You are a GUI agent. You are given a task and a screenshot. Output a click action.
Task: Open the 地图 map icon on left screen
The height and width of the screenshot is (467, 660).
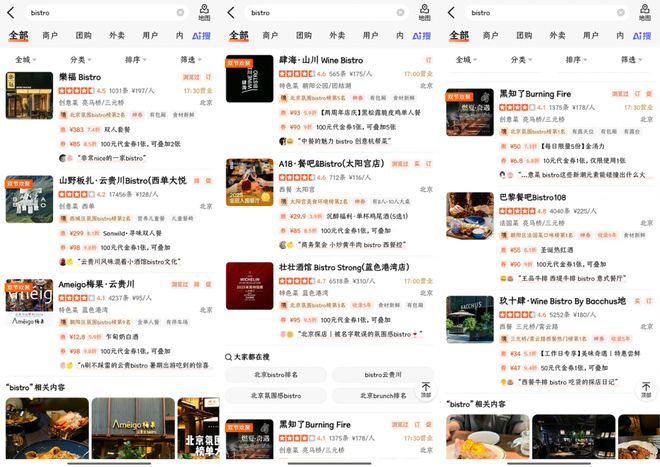(204, 13)
